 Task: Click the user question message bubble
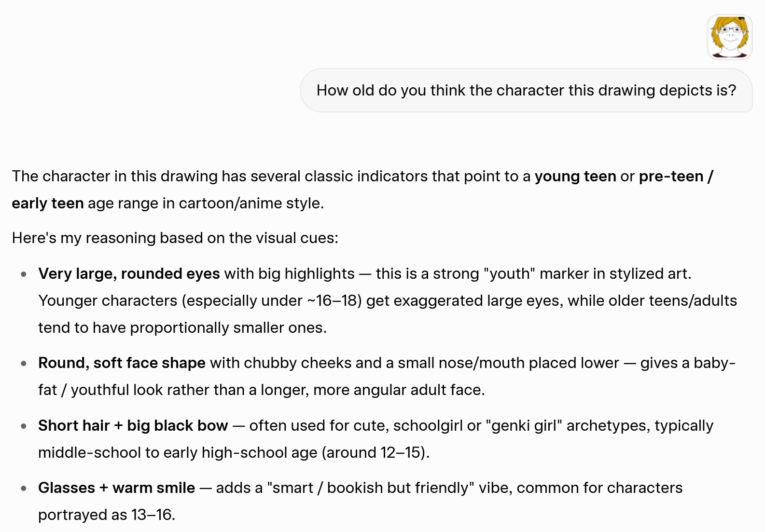coord(526,91)
